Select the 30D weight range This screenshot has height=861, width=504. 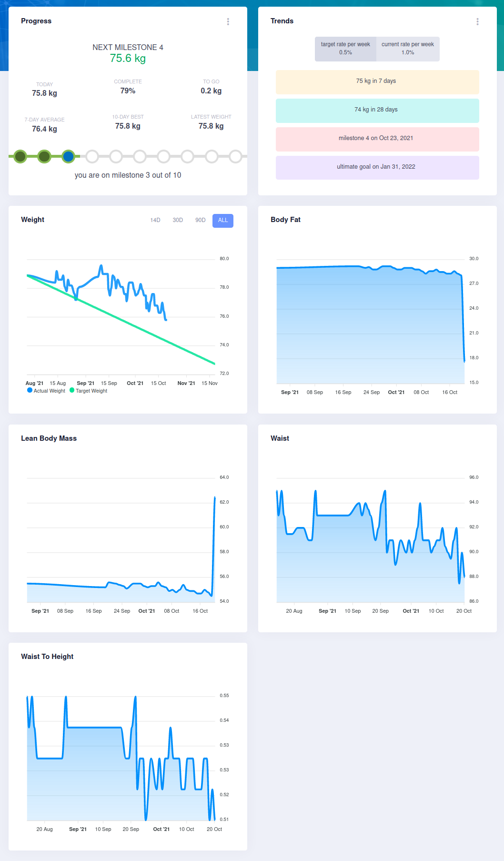tap(178, 220)
